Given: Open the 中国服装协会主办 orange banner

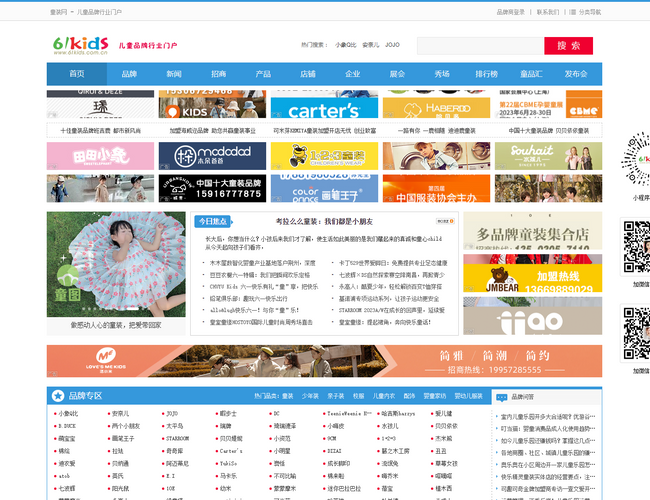Looking at the screenshot, I should (x=436, y=188).
